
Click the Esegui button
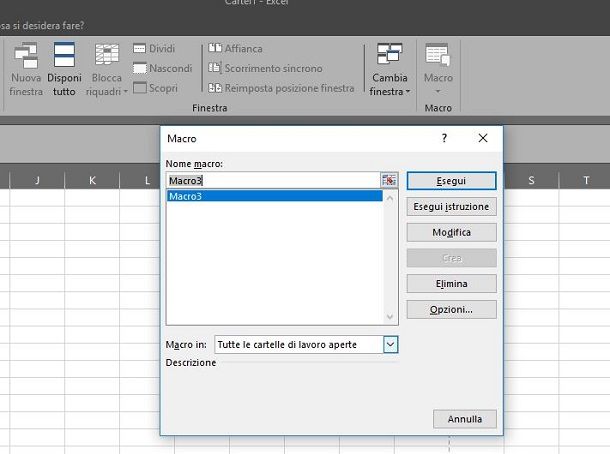click(451, 181)
